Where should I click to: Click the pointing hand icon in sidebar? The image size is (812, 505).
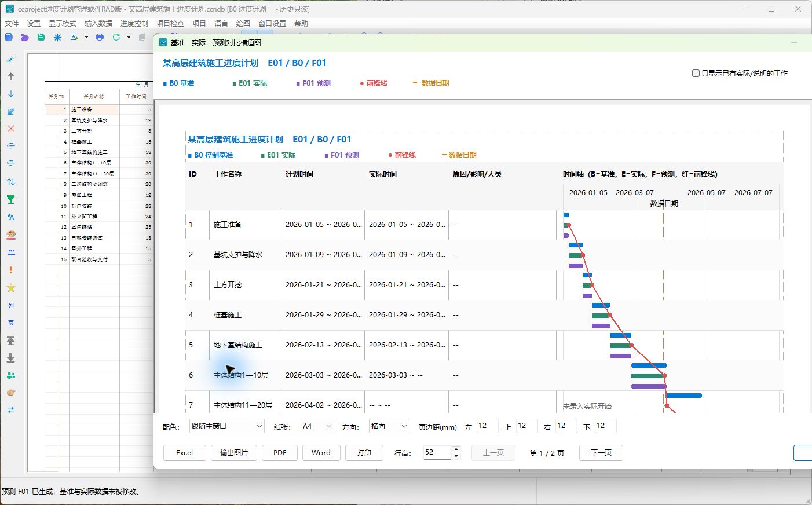tap(11, 393)
